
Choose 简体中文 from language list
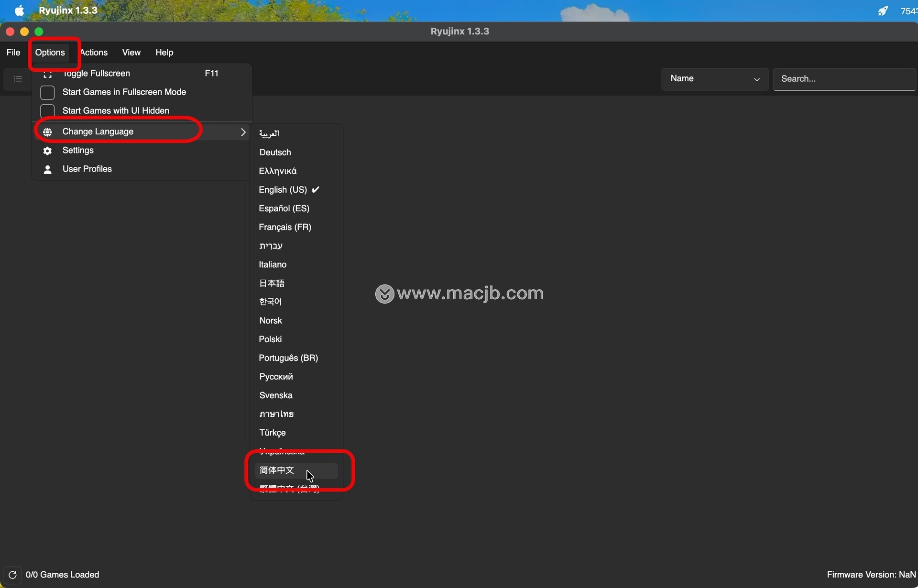[277, 470]
